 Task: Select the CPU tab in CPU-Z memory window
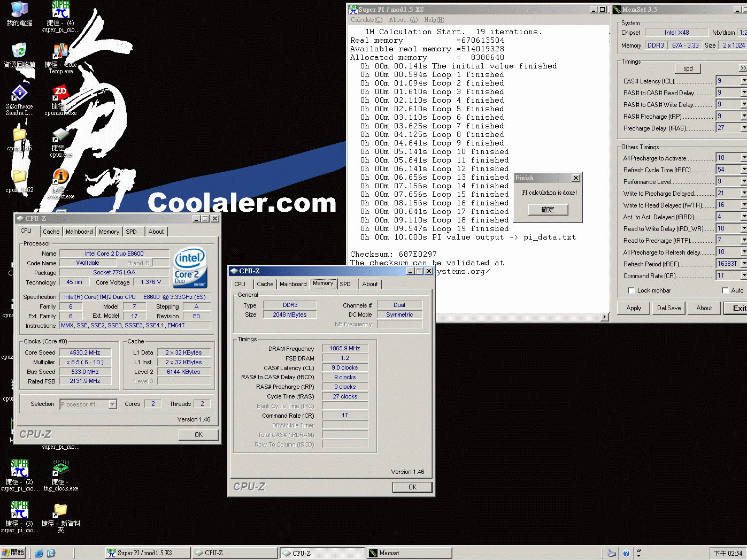240,284
